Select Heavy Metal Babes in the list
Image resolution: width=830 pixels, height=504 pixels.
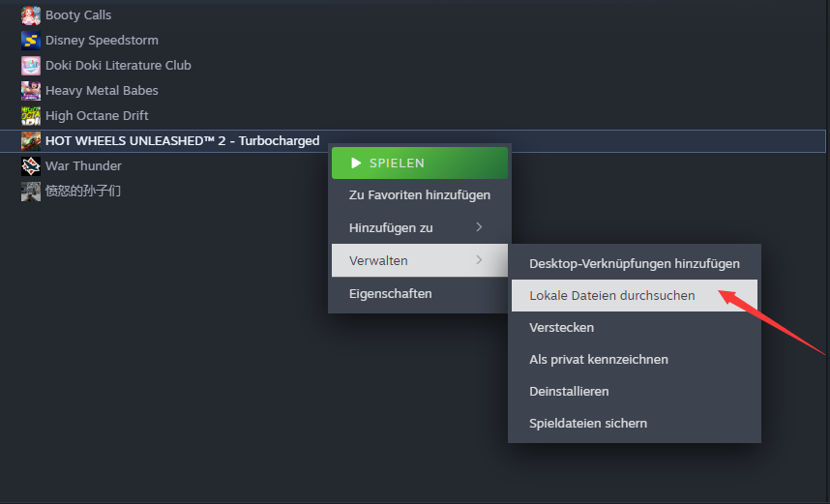point(102,91)
